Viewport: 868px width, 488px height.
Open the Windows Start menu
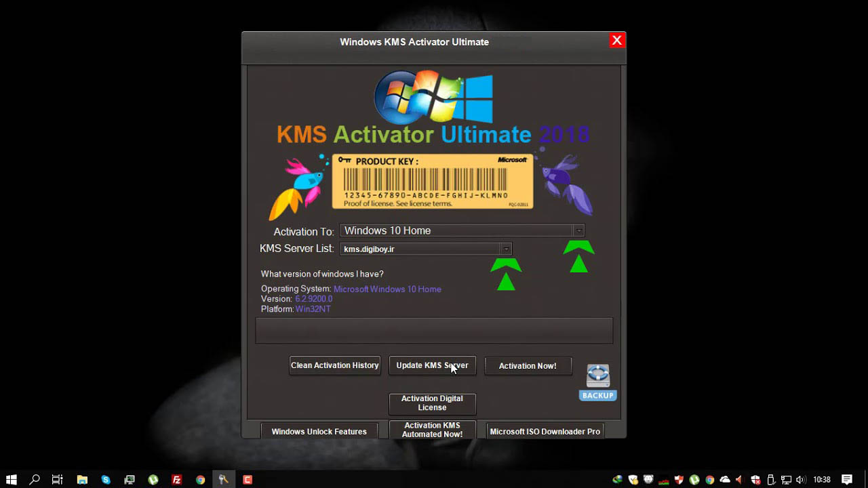point(12,479)
